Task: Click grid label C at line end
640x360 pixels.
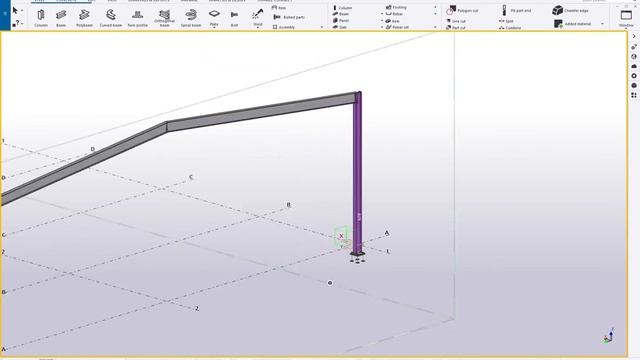Action: pyautogui.click(x=191, y=177)
